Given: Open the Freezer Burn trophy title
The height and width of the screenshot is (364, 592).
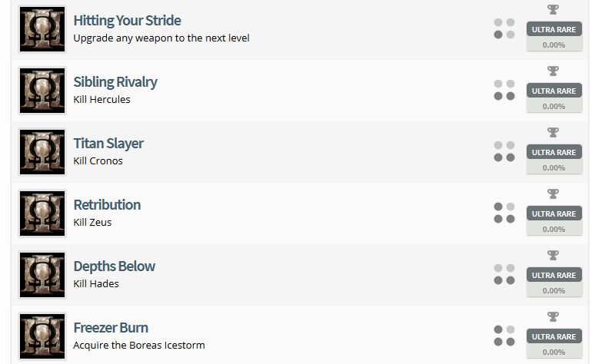Looking at the screenshot, I should pos(111,328).
